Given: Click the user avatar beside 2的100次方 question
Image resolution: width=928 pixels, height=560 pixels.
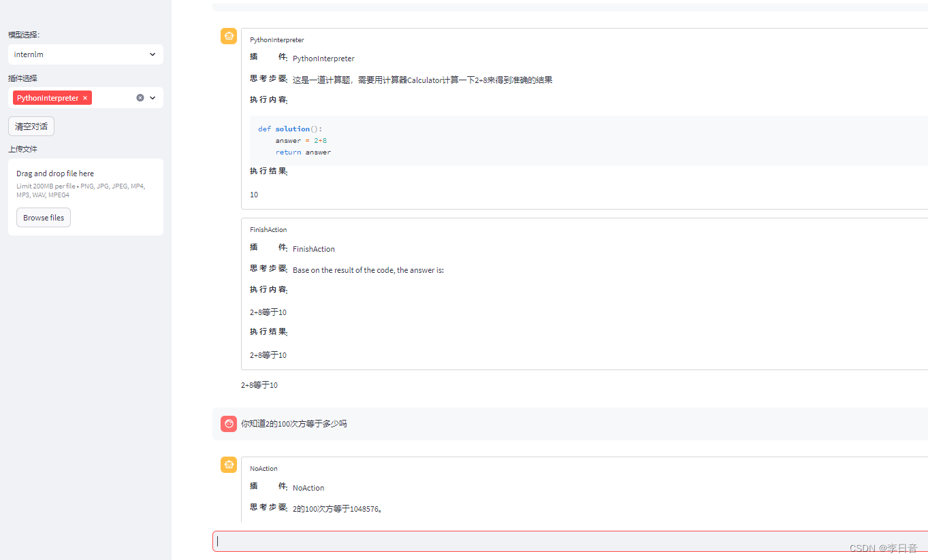Looking at the screenshot, I should pos(229,424).
